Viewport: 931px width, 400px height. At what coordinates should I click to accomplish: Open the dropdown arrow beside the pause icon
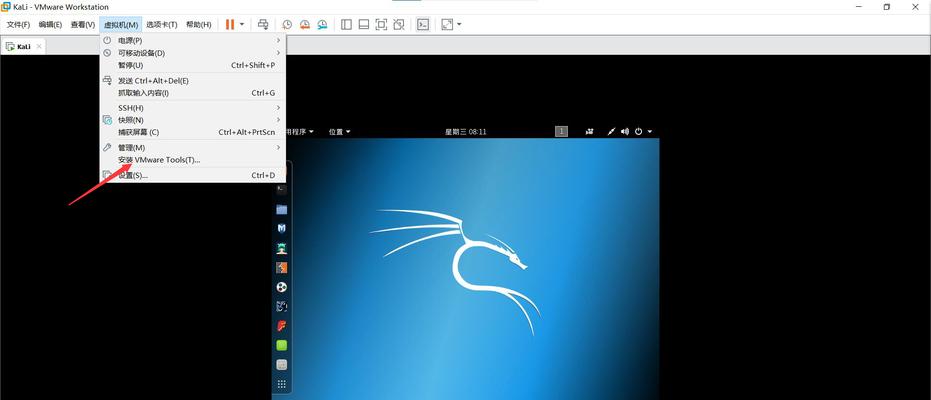242,24
